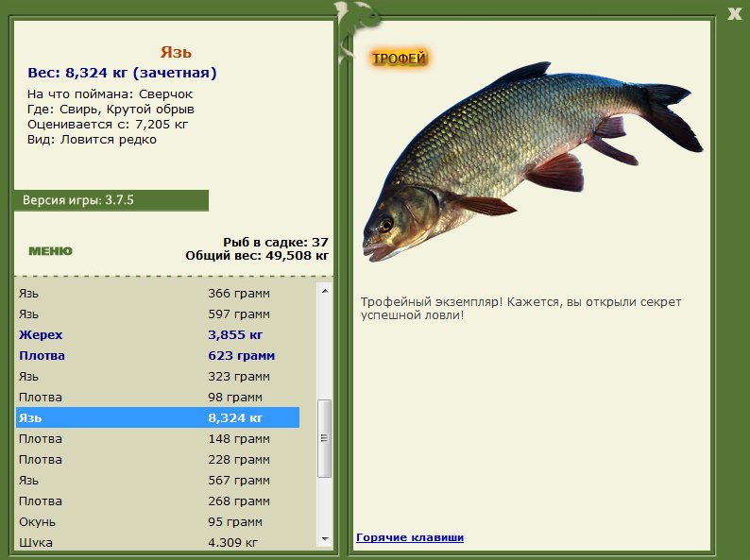This screenshot has width=750, height=560.
Task: Select the highlighted Язь 8,324 кг row
Action: [158, 418]
